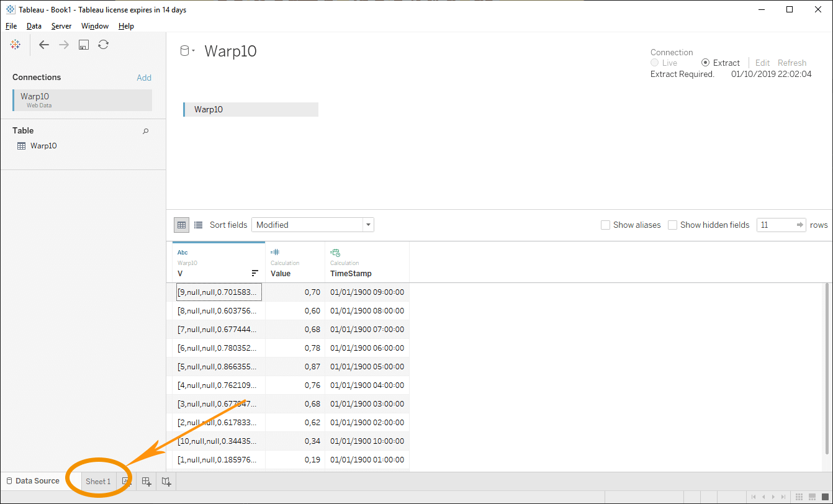This screenshot has height=504, width=833.
Task: Select the Extract radio button
Action: point(706,63)
